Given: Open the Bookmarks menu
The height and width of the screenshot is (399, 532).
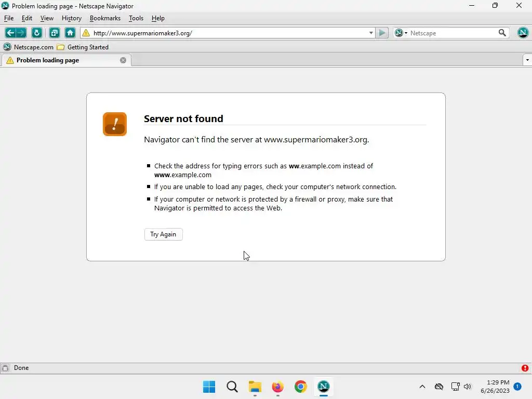Looking at the screenshot, I should (x=105, y=18).
